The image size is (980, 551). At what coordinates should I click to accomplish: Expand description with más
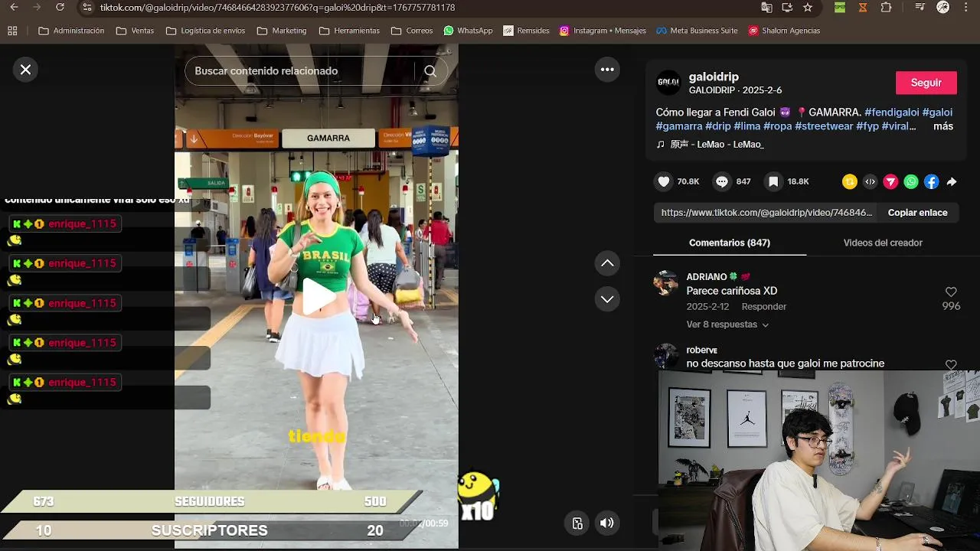click(x=943, y=126)
